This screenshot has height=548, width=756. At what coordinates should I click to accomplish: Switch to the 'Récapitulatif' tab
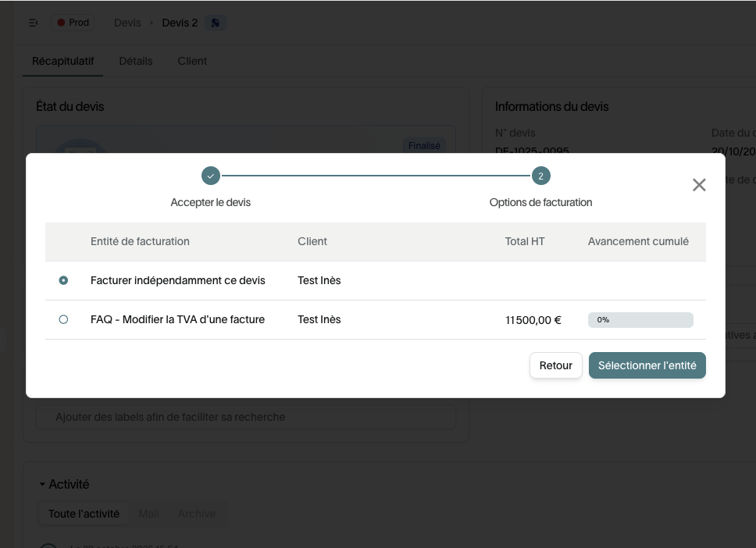point(62,61)
